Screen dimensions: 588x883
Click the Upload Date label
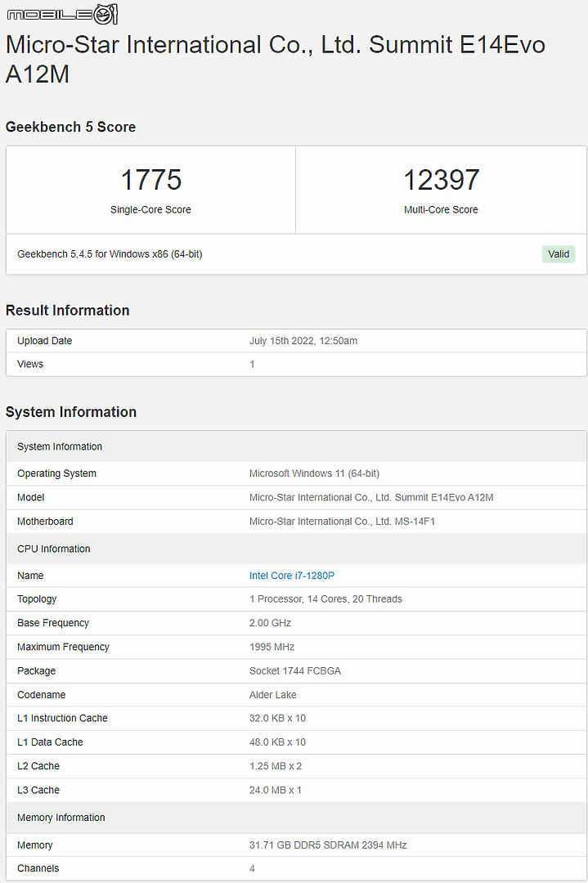click(x=44, y=341)
